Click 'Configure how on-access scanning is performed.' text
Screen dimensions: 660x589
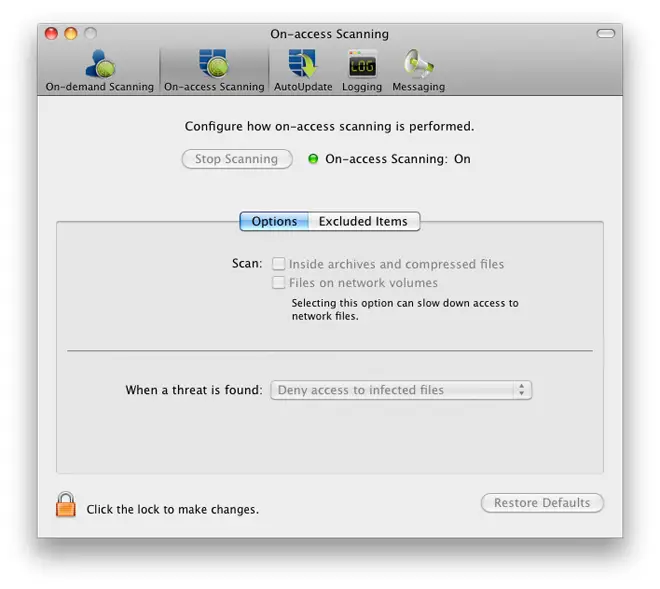[330, 126]
